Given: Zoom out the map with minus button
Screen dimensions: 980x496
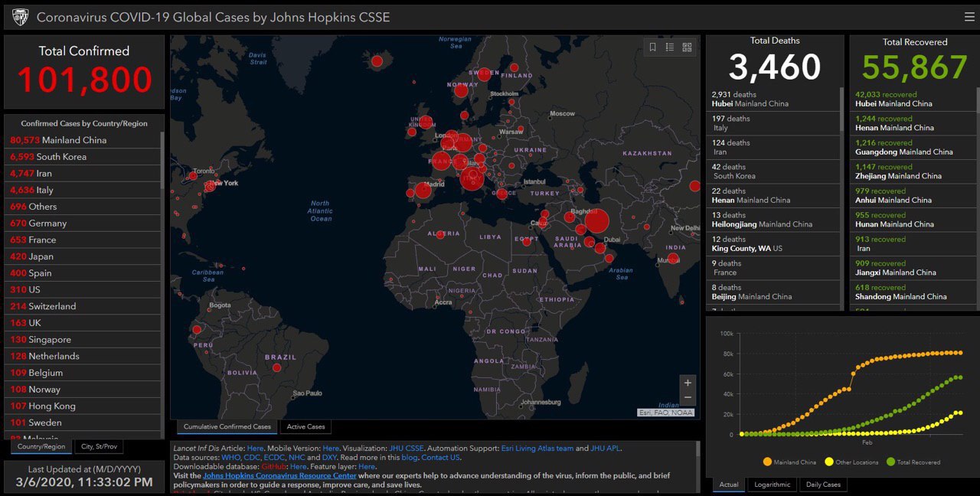Looking at the screenshot, I should pos(688,398).
